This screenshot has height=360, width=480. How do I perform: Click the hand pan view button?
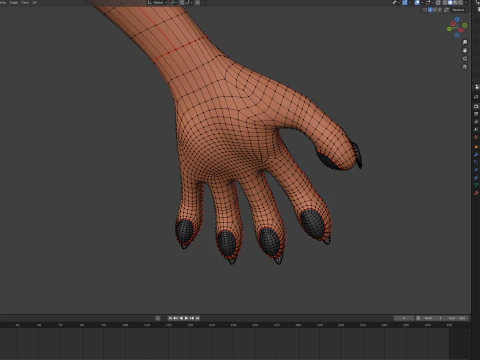click(465, 50)
